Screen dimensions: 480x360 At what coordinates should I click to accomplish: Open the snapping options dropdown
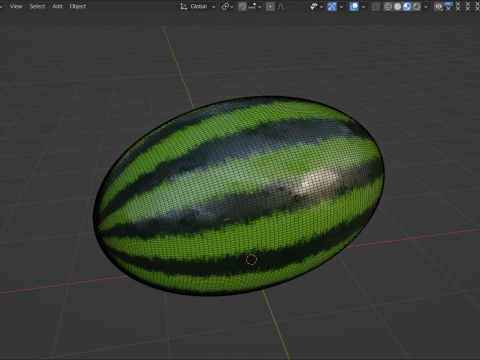255,6
